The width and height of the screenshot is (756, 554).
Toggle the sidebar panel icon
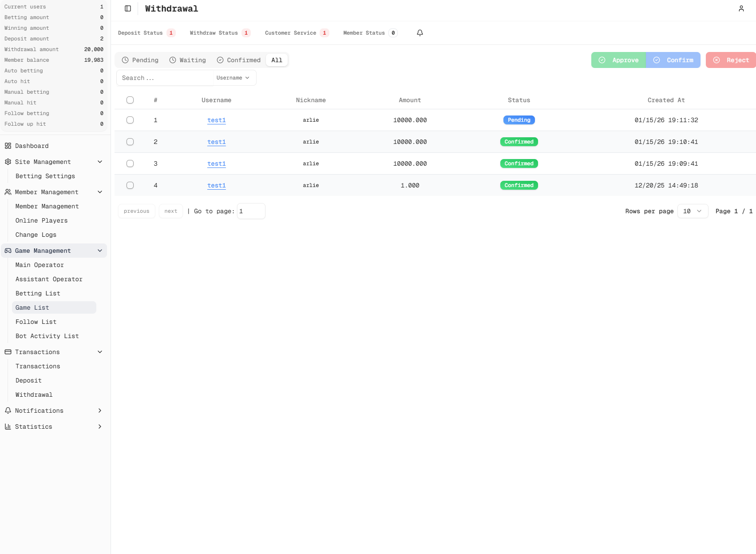pyautogui.click(x=128, y=8)
